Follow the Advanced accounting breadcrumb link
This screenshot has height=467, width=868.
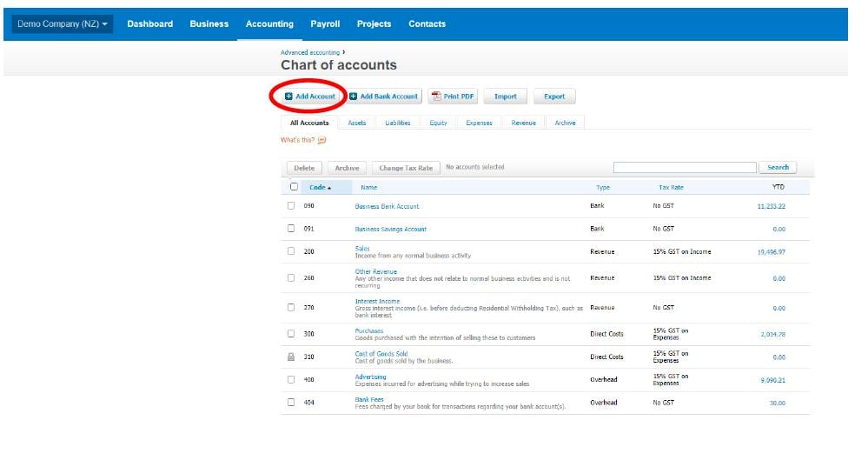(310, 52)
